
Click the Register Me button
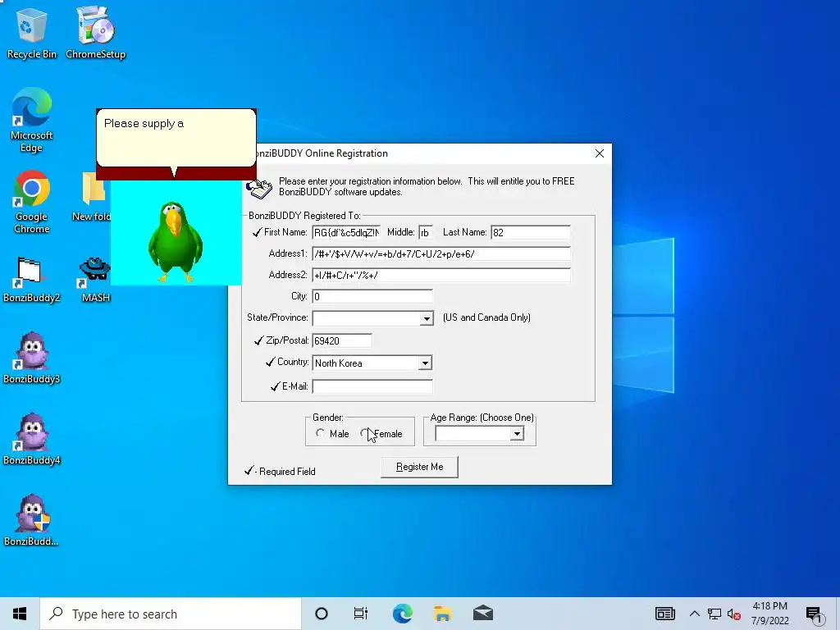[419, 467]
